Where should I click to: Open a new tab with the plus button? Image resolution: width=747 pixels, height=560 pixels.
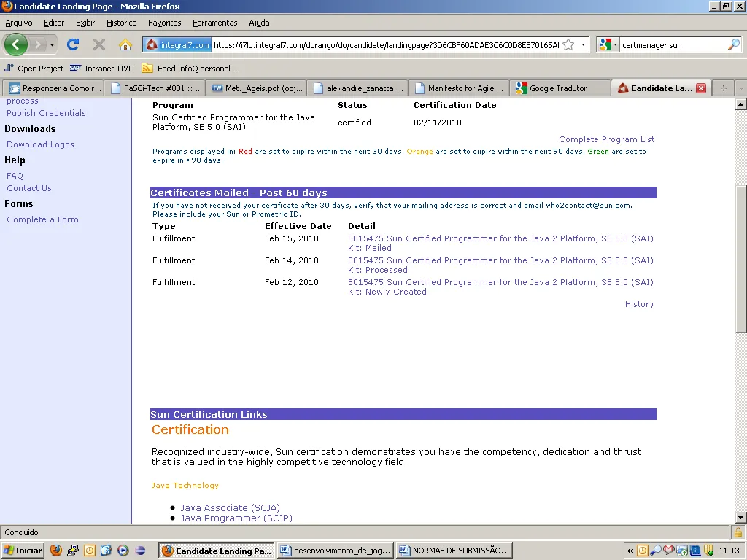723,88
